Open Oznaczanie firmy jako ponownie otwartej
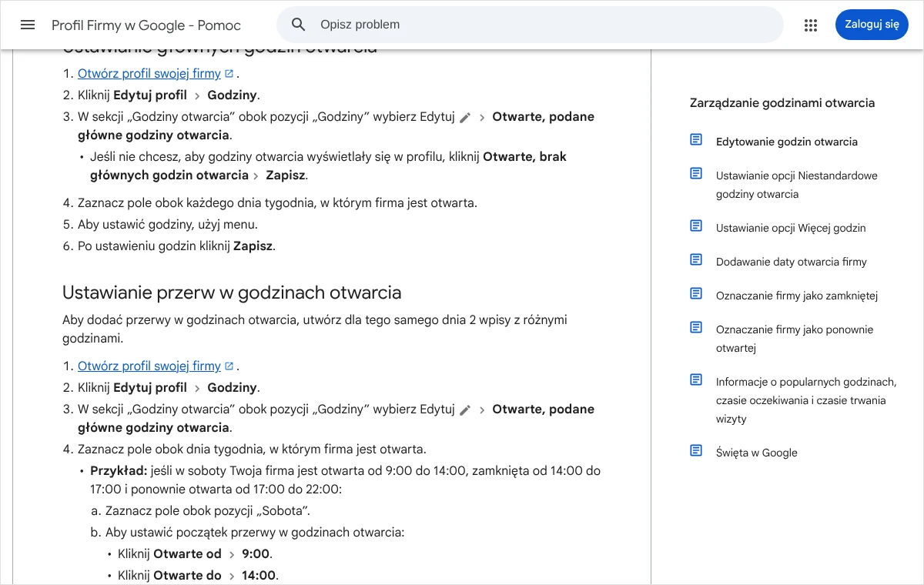 (x=795, y=339)
